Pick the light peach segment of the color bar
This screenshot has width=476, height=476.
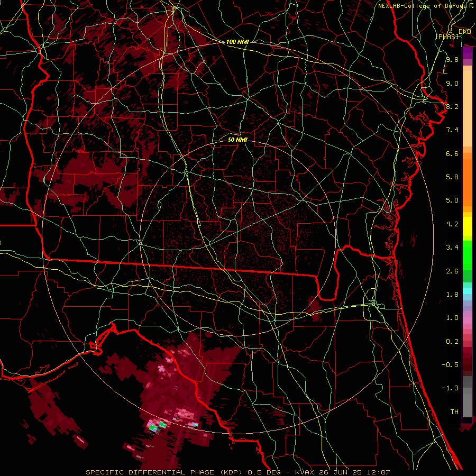pyautogui.click(x=467, y=108)
